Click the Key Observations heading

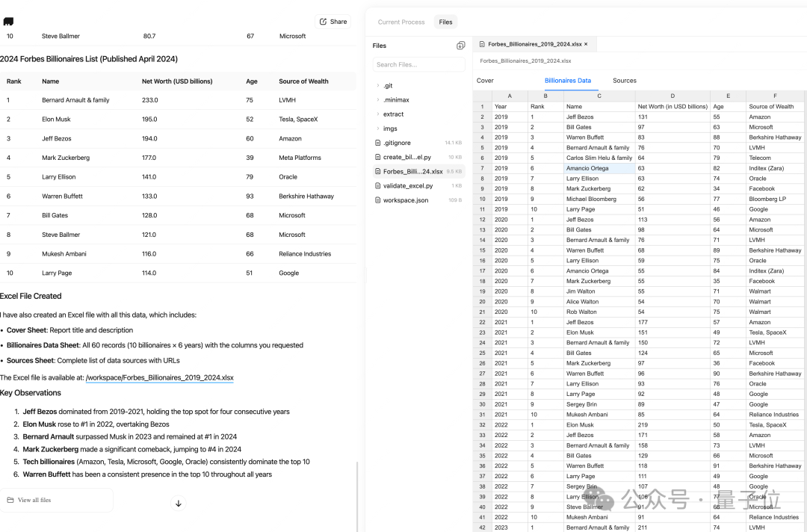(x=31, y=393)
